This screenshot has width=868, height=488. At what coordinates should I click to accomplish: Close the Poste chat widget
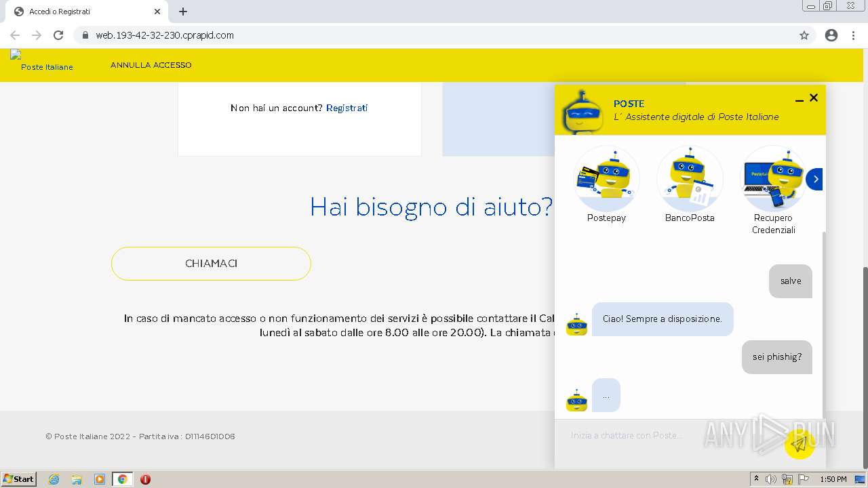pyautogui.click(x=814, y=98)
